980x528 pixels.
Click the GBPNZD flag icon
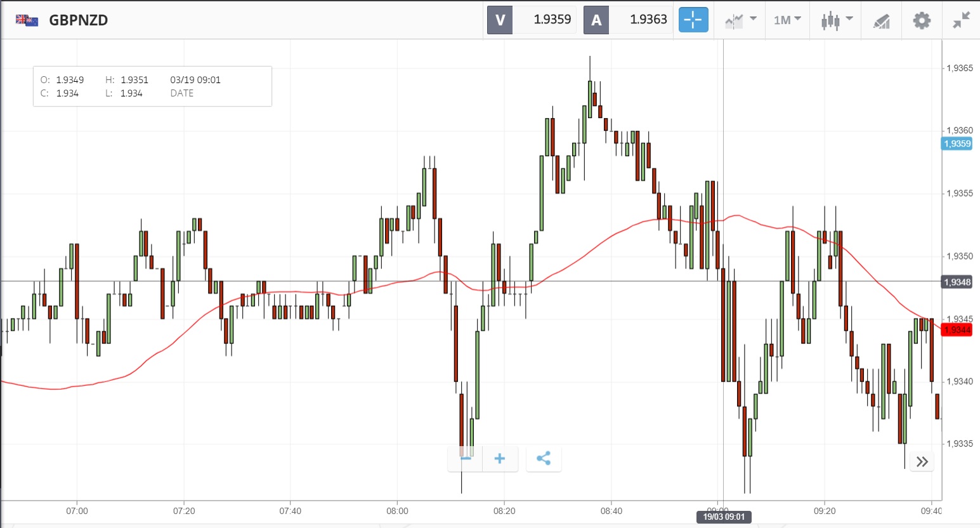(x=27, y=20)
